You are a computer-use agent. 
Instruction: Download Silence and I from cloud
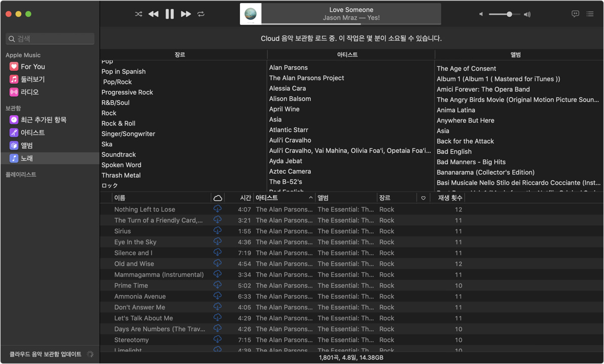coord(218,252)
